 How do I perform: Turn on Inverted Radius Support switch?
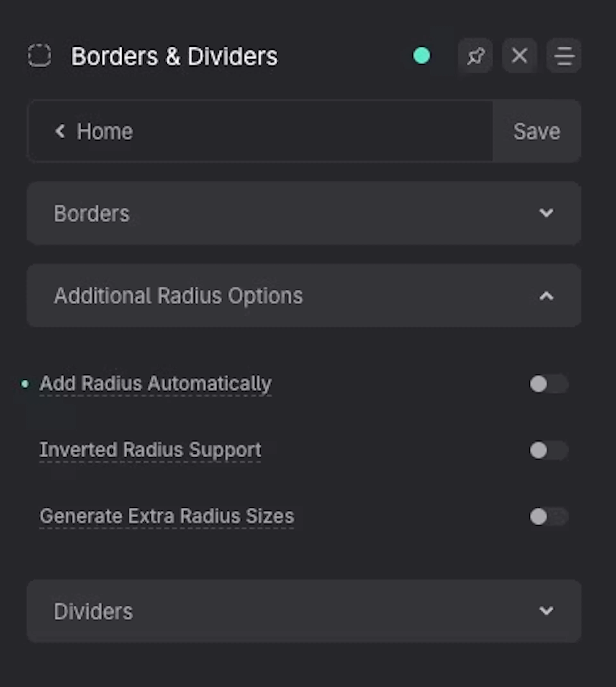548,450
